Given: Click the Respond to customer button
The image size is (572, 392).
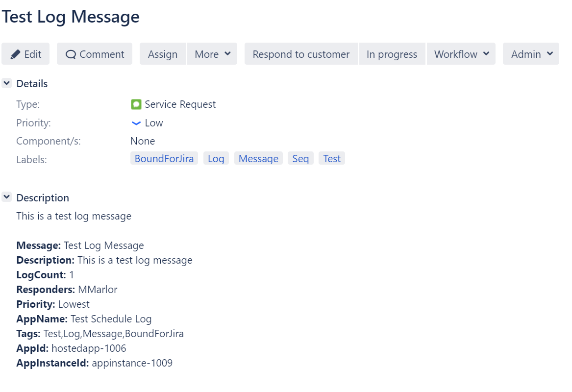Looking at the screenshot, I should 300,54.
